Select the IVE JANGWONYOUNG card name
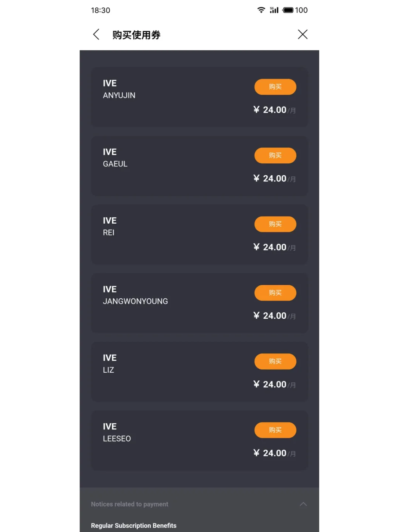399x532 pixels. tap(135, 301)
